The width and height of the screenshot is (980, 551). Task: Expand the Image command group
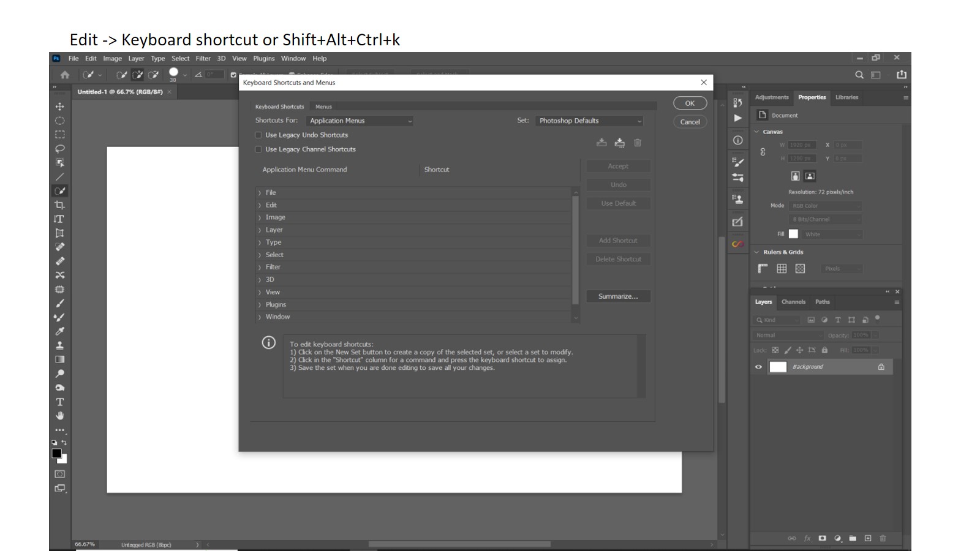pyautogui.click(x=260, y=218)
